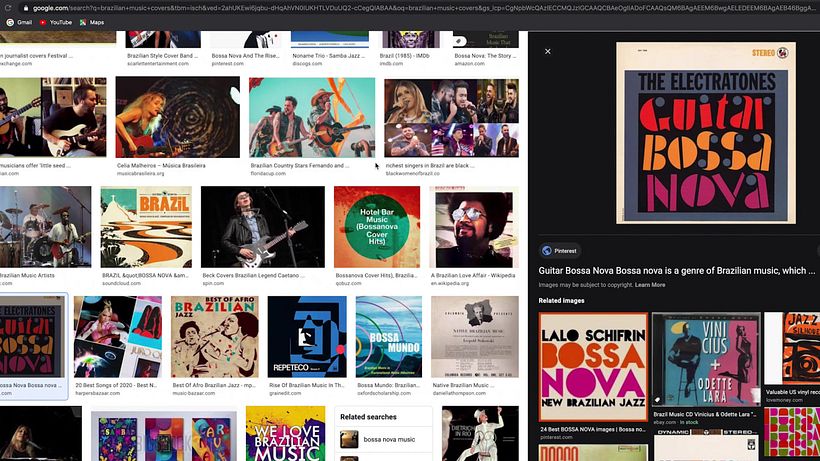Viewport: 820px width, 461px height.
Task: Select the Vinicius + Odette Lara related image
Action: coord(706,359)
